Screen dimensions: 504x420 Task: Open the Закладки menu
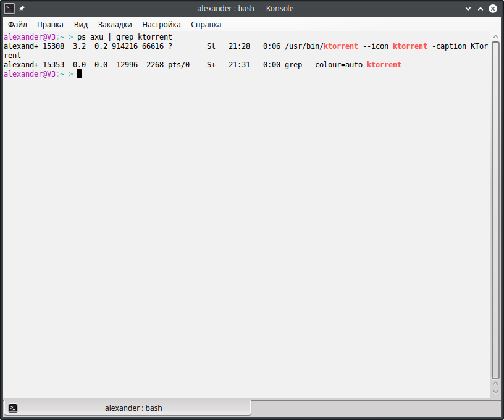(115, 25)
